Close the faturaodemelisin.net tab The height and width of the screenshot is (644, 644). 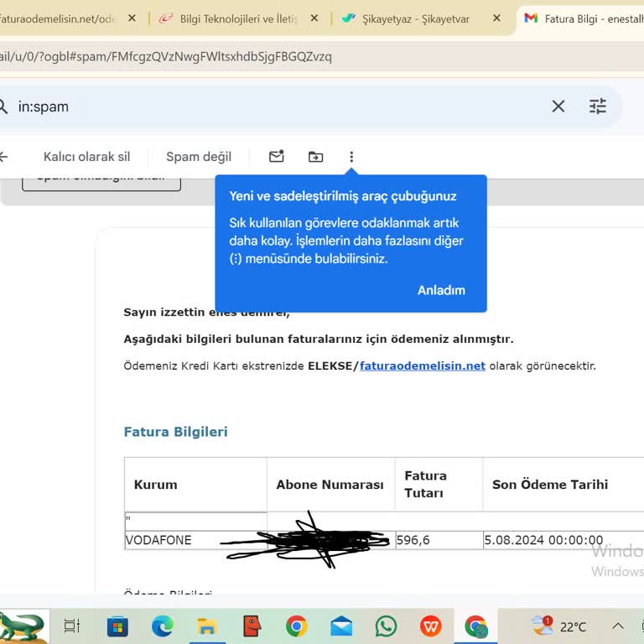coord(132,18)
